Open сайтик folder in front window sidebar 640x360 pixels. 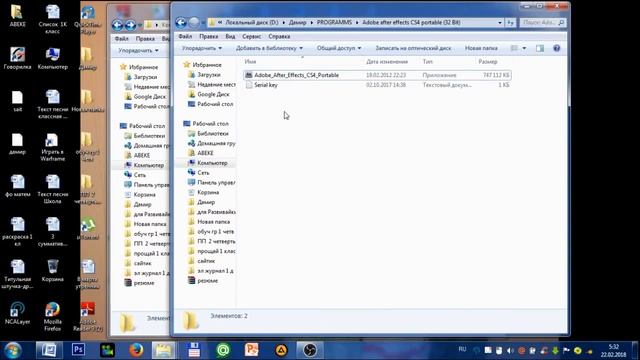tap(202, 261)
